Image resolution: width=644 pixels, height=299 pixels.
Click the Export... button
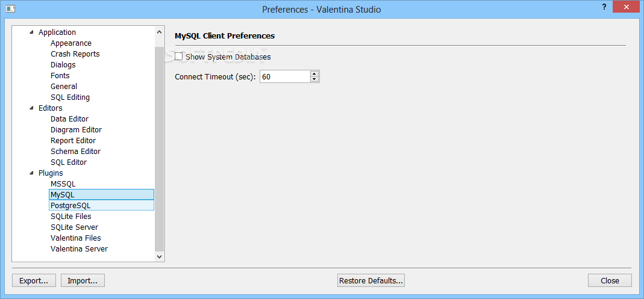(34, 280)
